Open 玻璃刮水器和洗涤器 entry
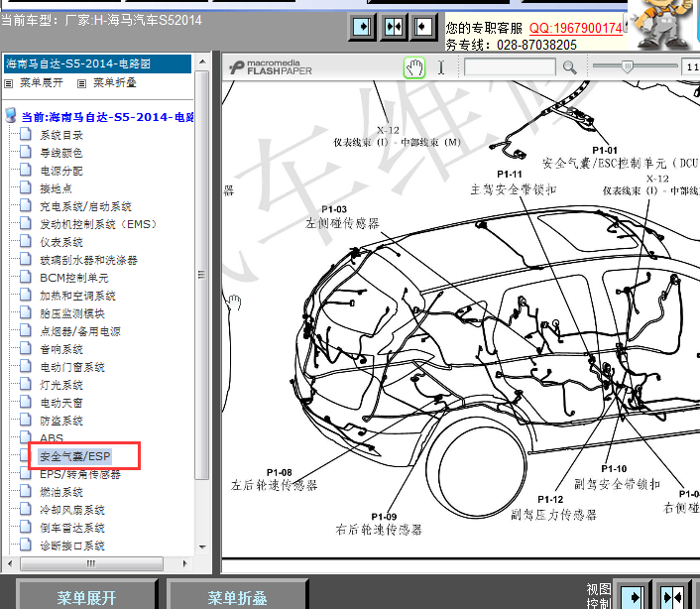Screen dimensions: 700x609 point(89,260)
